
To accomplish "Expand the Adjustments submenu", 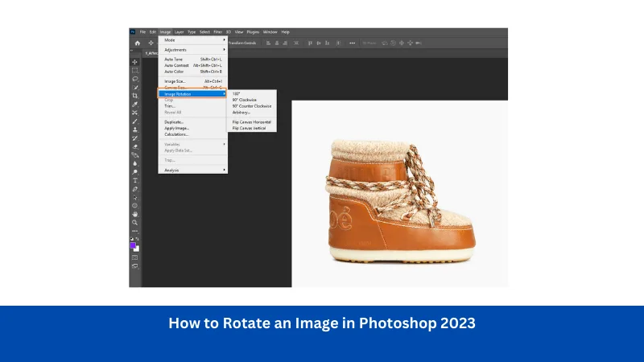I will click(x=192, y=50).
